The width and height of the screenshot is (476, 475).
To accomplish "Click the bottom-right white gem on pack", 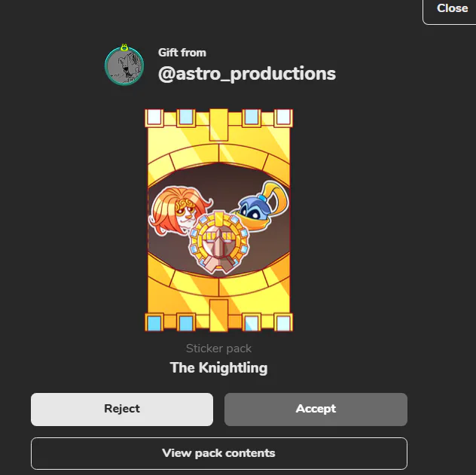I will click(x=283, y=322).
